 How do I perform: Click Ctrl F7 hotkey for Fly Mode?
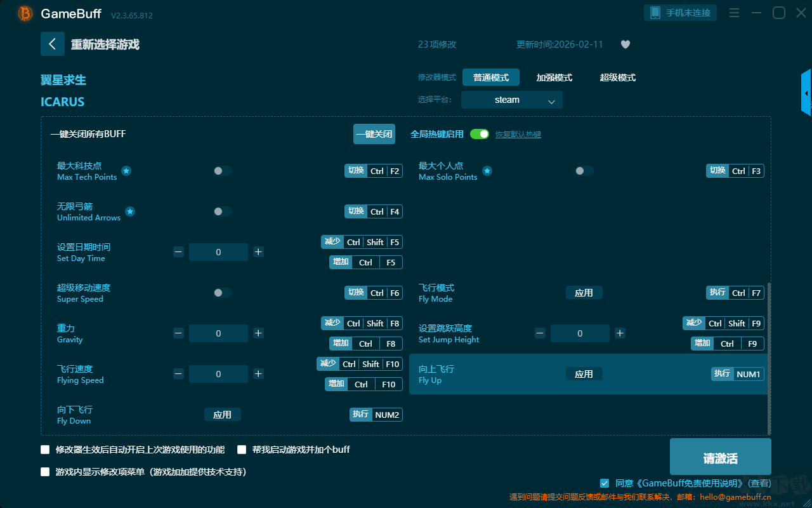pos(736,293)
